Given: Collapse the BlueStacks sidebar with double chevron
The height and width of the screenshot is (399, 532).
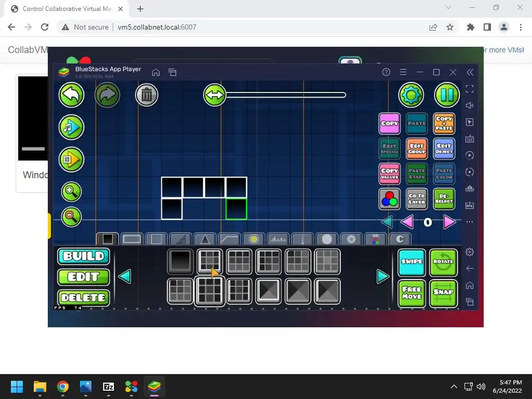Looking at the screenshot, I should click(x=470, y=72).
